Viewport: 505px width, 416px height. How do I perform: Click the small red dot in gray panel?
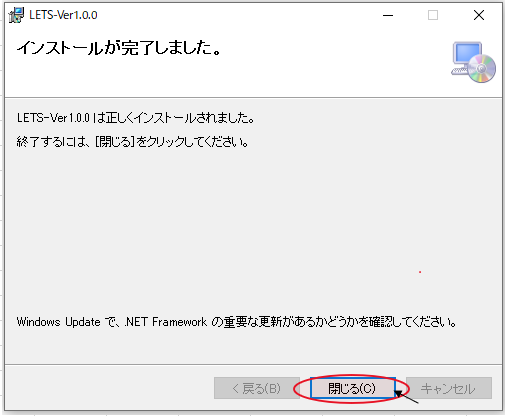pyautogui.click(x=420, y=272)
